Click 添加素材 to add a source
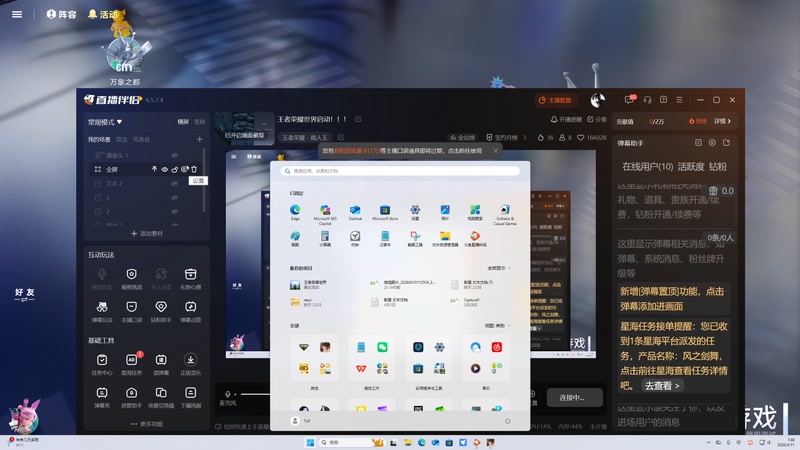This screenshot has height=450, width=800. tap(147, 233)
